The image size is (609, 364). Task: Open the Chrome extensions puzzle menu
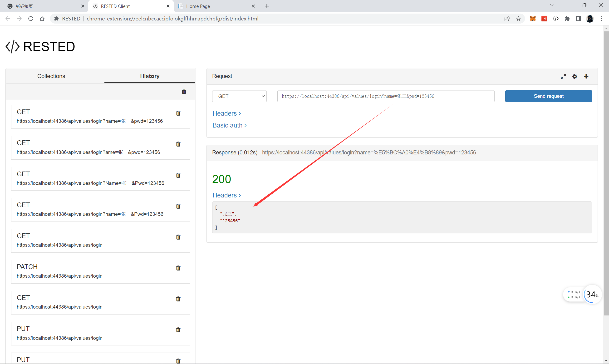click(x=567, y=19)
